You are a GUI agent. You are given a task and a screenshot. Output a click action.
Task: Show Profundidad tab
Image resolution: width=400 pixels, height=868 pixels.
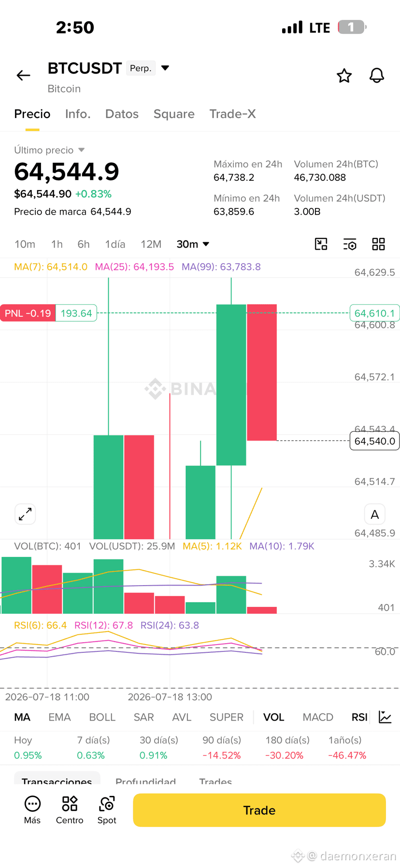coord(146,780)
